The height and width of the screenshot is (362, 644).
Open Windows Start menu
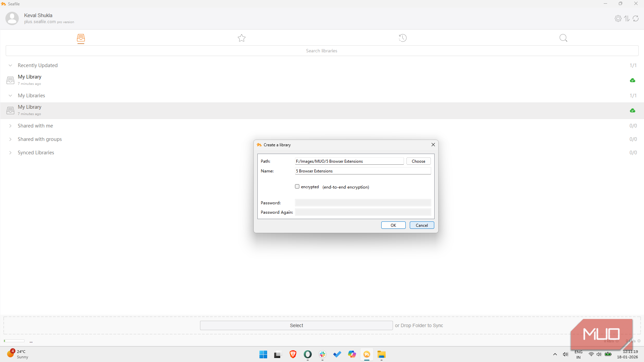click(x=263, y=354)
